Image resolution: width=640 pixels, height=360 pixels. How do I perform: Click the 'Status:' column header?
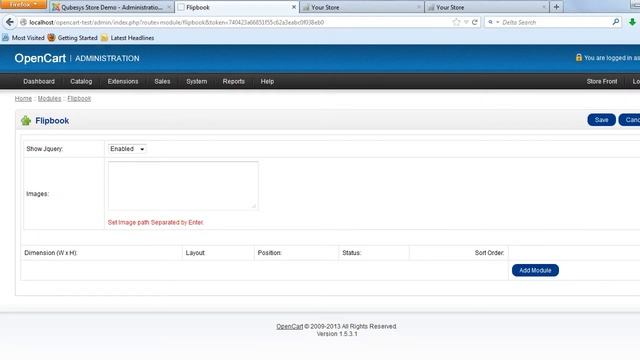pyautogui.click(x=351, y=253)
